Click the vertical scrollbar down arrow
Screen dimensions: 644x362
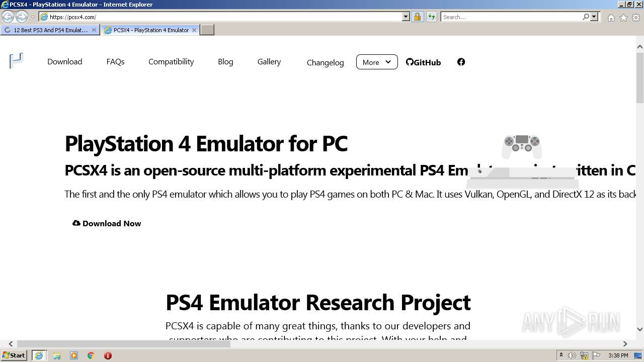[x=640, y=329]
